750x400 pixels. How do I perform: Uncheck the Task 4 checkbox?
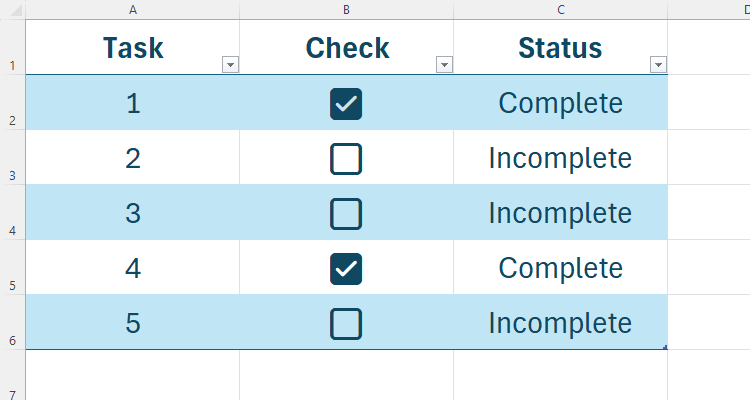346,268
